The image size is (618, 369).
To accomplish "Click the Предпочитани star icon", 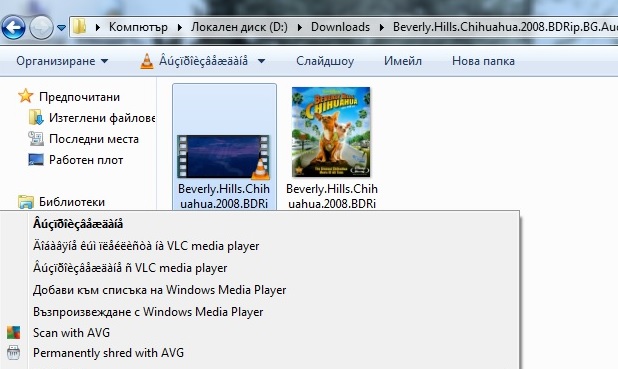I will pos(26,96).
